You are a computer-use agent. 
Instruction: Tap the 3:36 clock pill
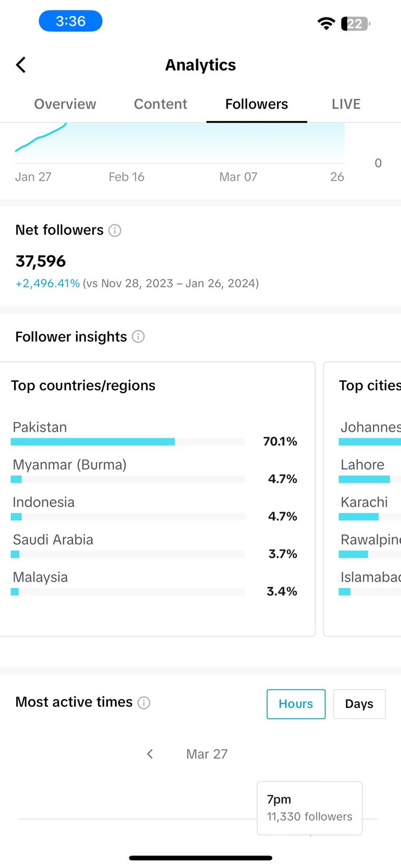click(70, 21)
